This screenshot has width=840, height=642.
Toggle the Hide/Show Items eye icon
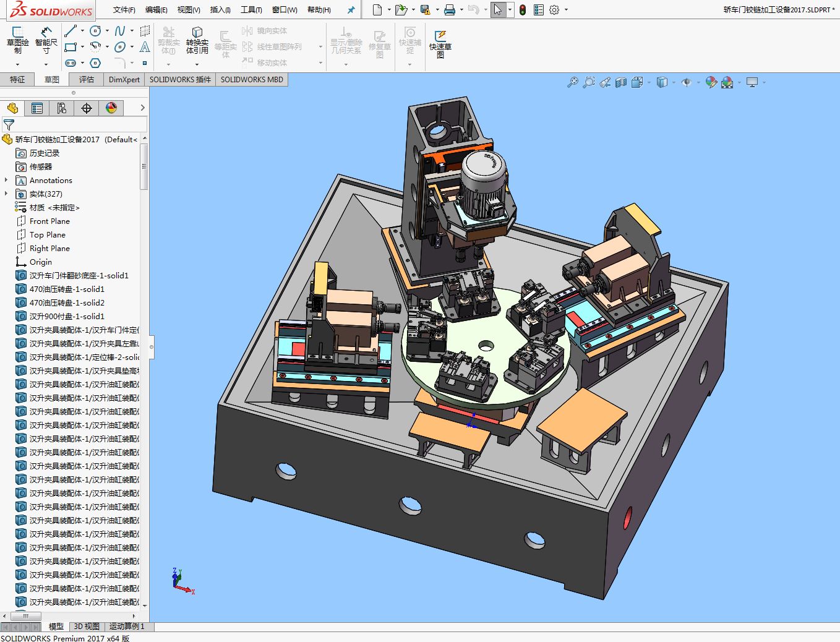pyautogui.click(x=686, y=82)
